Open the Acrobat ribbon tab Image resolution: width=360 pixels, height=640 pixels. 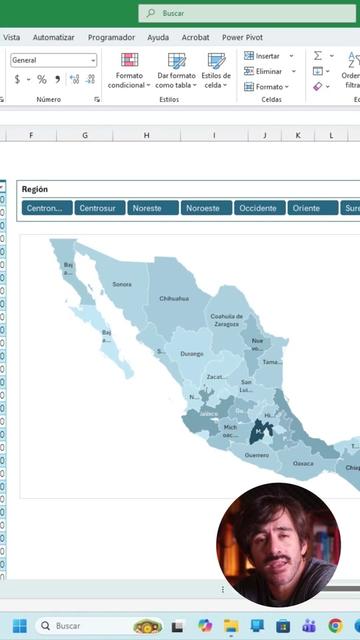coord(196,37)
